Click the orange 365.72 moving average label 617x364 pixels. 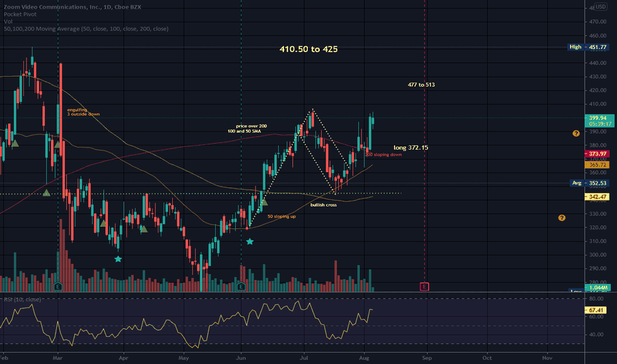pyautogui.click(x=597, y=165)
